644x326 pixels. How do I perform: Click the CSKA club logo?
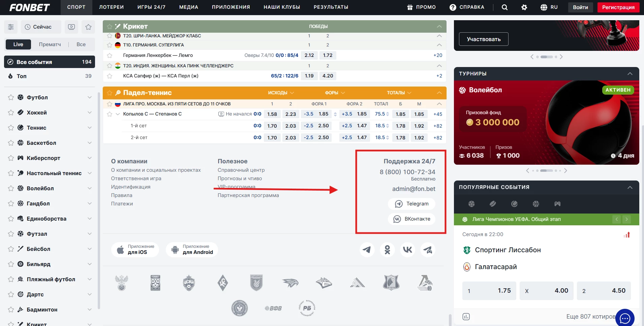189,283
